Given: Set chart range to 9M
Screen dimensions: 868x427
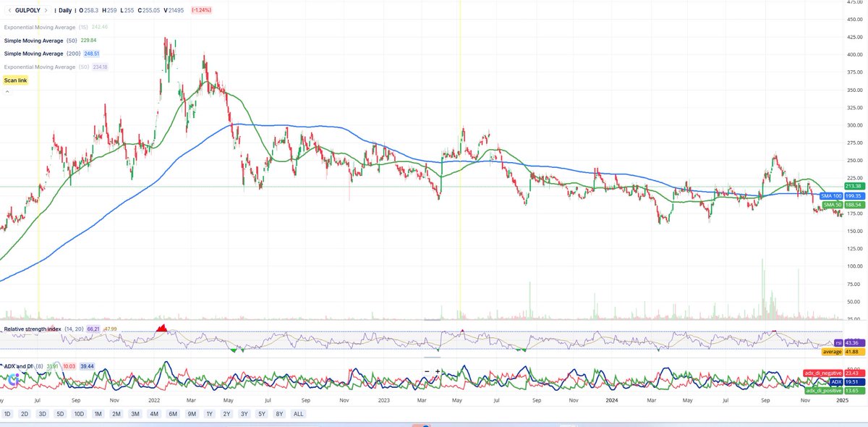Looking at the screenshot, I should (x=192, y=414).
